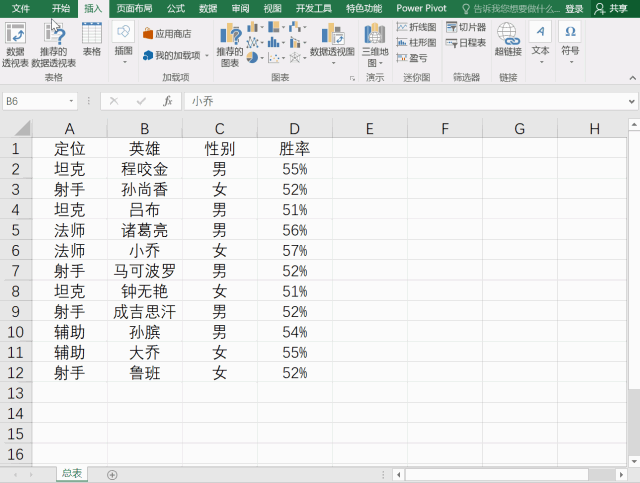Open 推荐的数据透视表 recommended pivot tables
This screenshot has width=640, height=483.
[x=53, y=43]
